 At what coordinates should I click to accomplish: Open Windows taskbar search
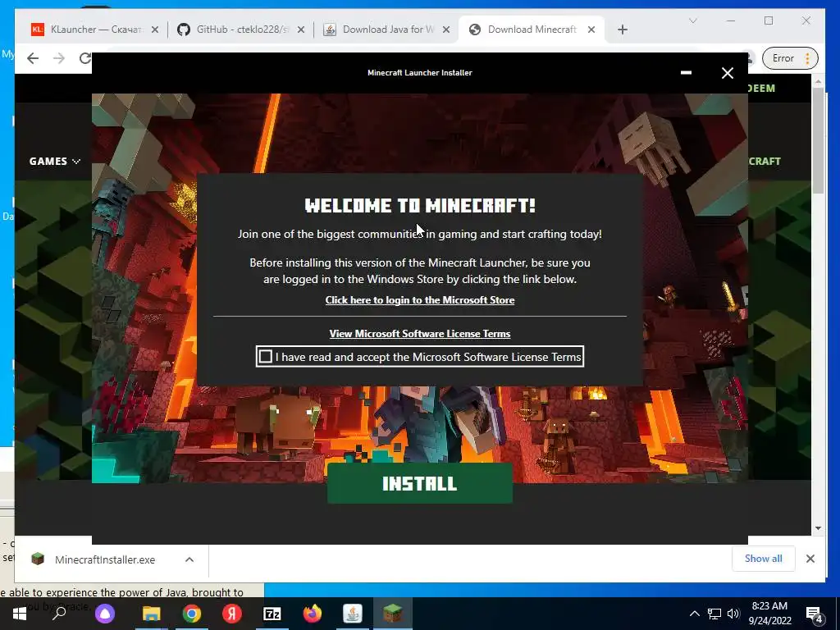(x=59, y=614)
